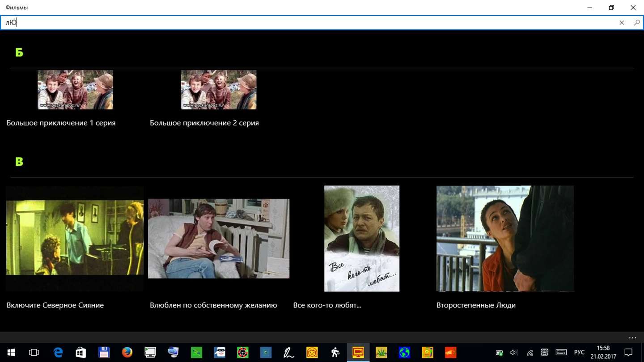This screenshot has width=644, height=362.
Task: Click the title "Включите Северное Сияние"
Action: 55,305
